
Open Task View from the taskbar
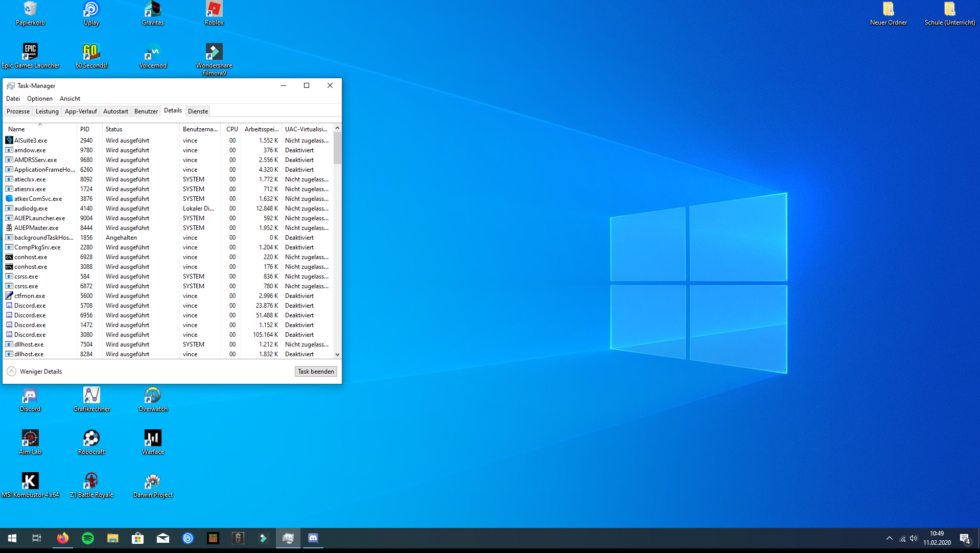click(x=37, y=538)
